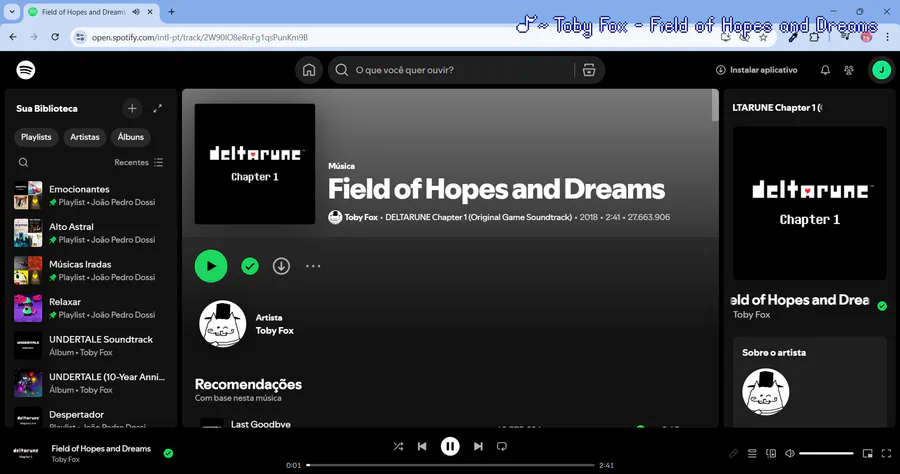
Task: Toggle saved checkmark beside big play button
Action: coord(250,266)
